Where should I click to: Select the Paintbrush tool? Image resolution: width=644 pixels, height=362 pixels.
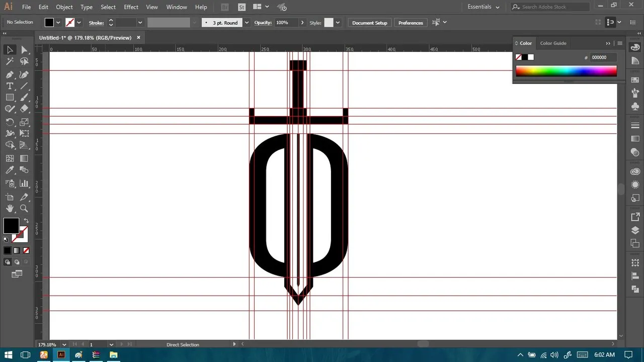(x=24, y=98)
